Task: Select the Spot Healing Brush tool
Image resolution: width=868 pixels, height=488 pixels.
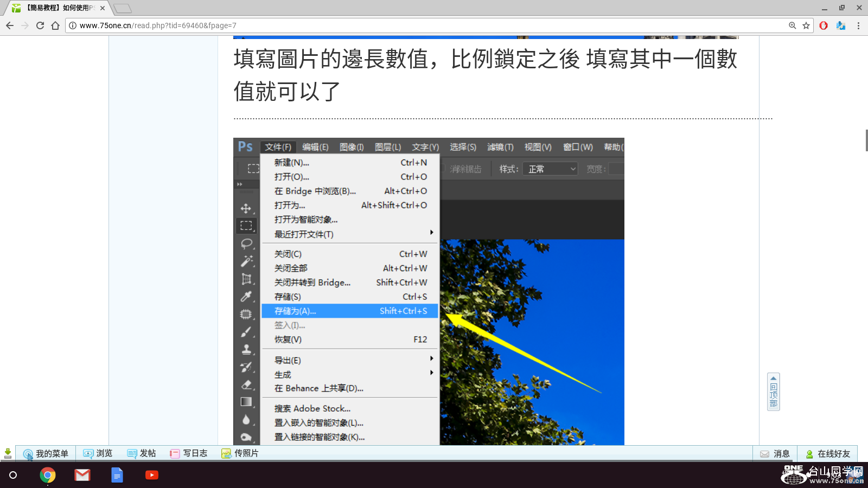Action: 246,314
